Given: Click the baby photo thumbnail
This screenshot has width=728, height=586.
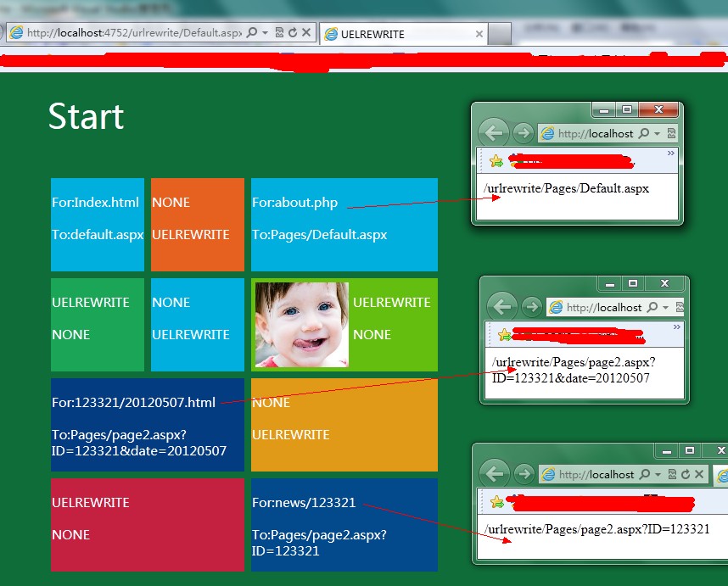Looking at the screenshot, I should (x=301, y=325).
